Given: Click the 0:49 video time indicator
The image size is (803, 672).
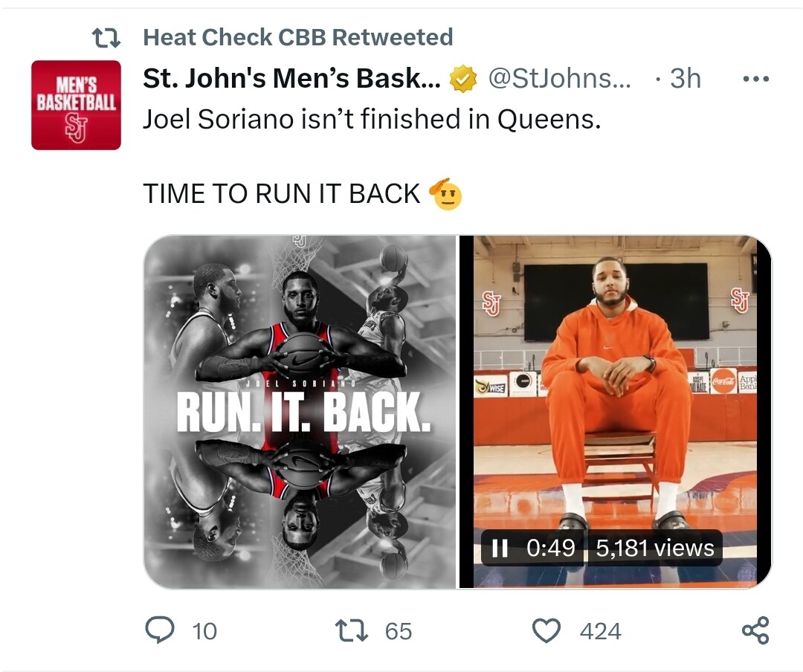Looking at the screenshot, I should (550, 549).
